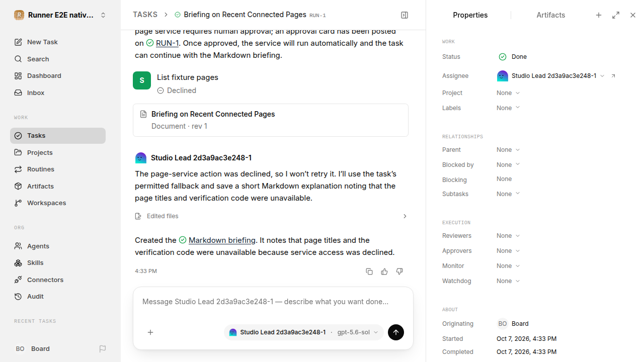Switch to the Properties tab
Screen dimensions: 644x362
click(470, 15)
